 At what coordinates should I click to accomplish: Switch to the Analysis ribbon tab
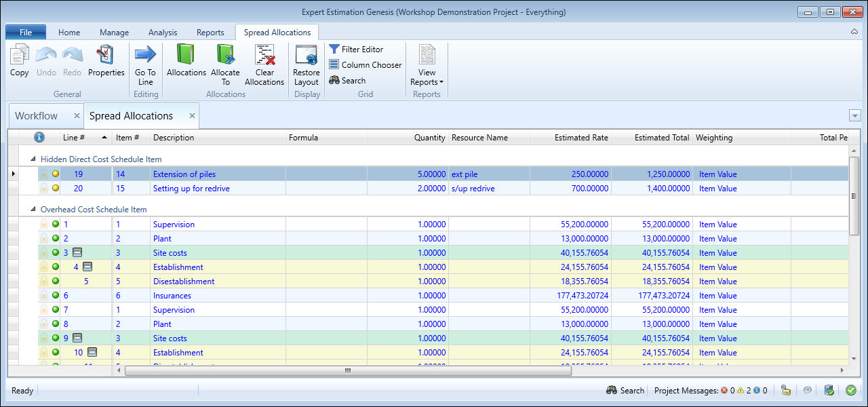[163, 33]
